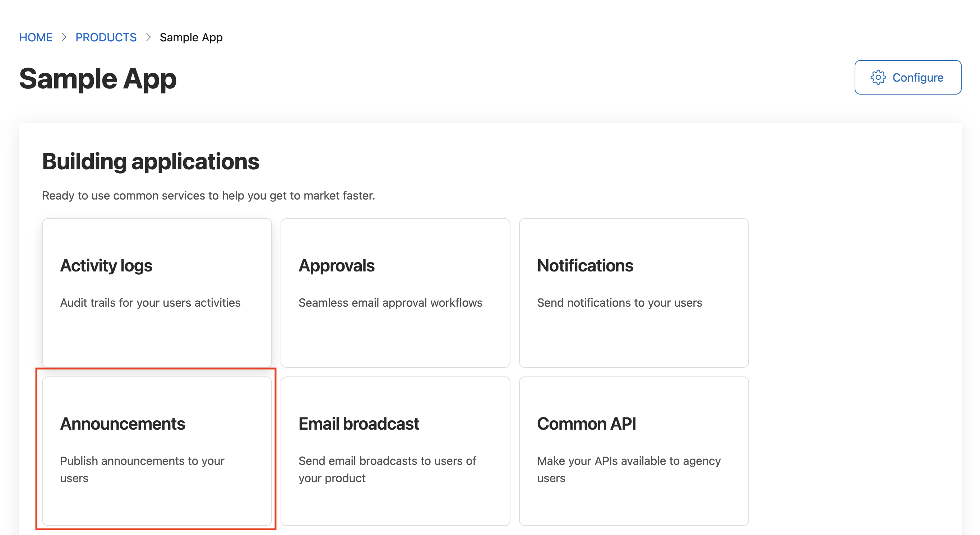Open the Approvals card
This screenshot has width=980, height=535.
click(x=395, y=293)
